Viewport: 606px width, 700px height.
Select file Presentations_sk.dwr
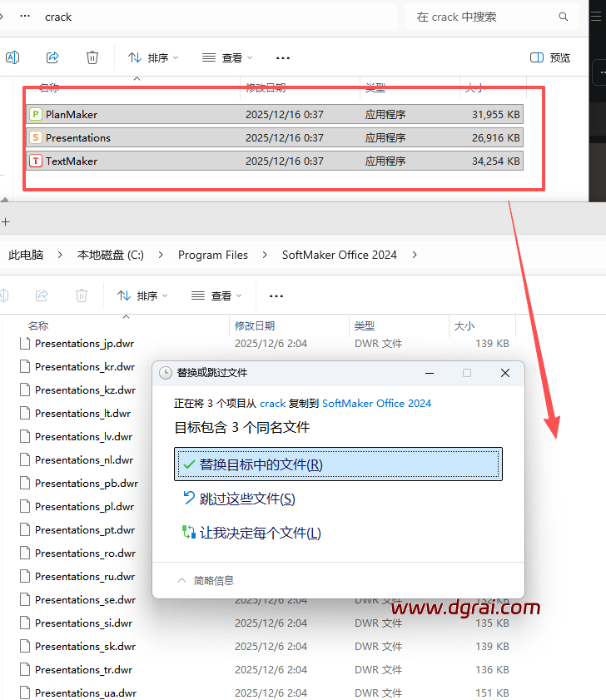coord(85,646)
